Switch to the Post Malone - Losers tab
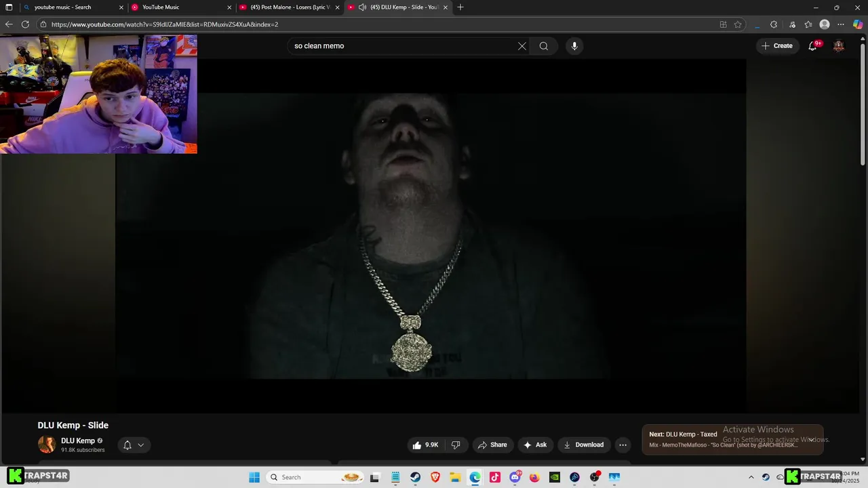 (x=290, y=7)
